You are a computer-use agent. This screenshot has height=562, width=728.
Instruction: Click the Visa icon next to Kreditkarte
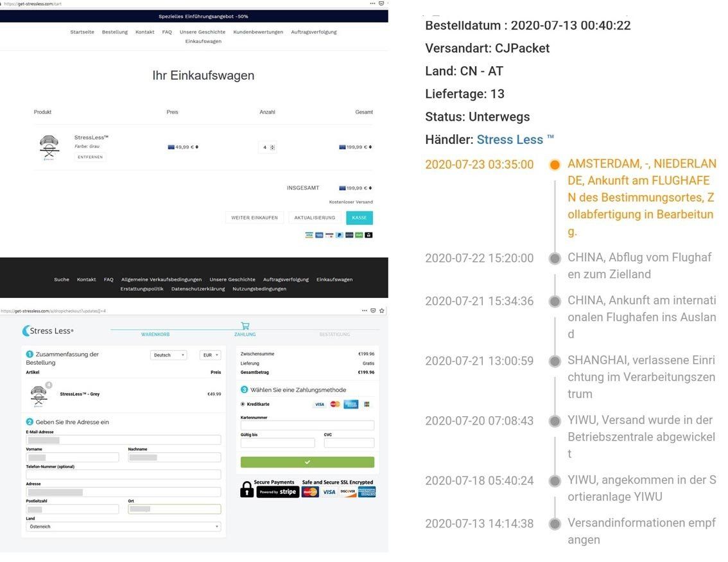[320, 404]
